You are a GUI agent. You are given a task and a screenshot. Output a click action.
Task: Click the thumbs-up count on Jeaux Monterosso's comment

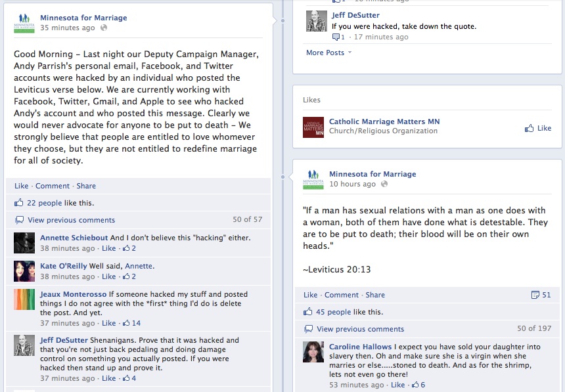[x=131, y=323]
